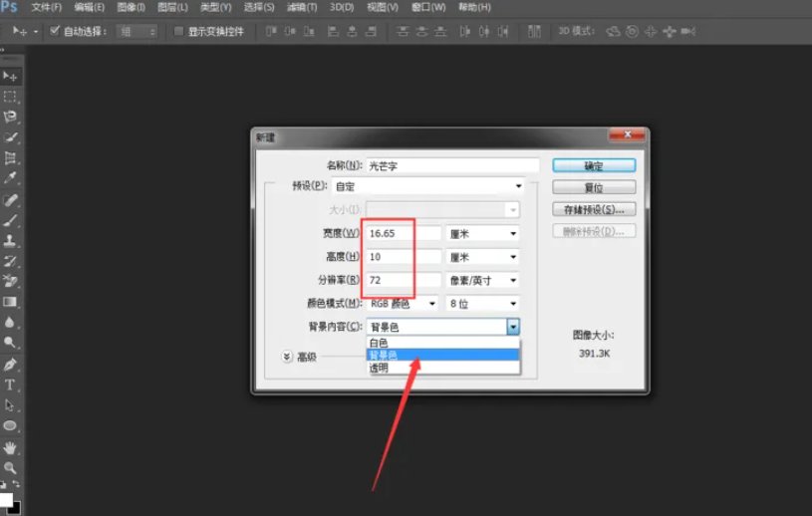Open the tool preset picker arrow

[x=36, y=32]
